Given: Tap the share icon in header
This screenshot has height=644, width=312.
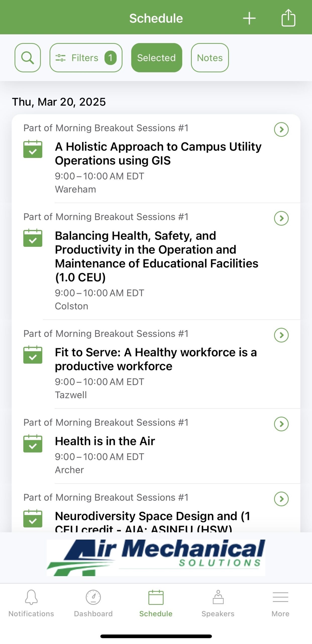Looking at the screenshot, I should pos(288,18).
